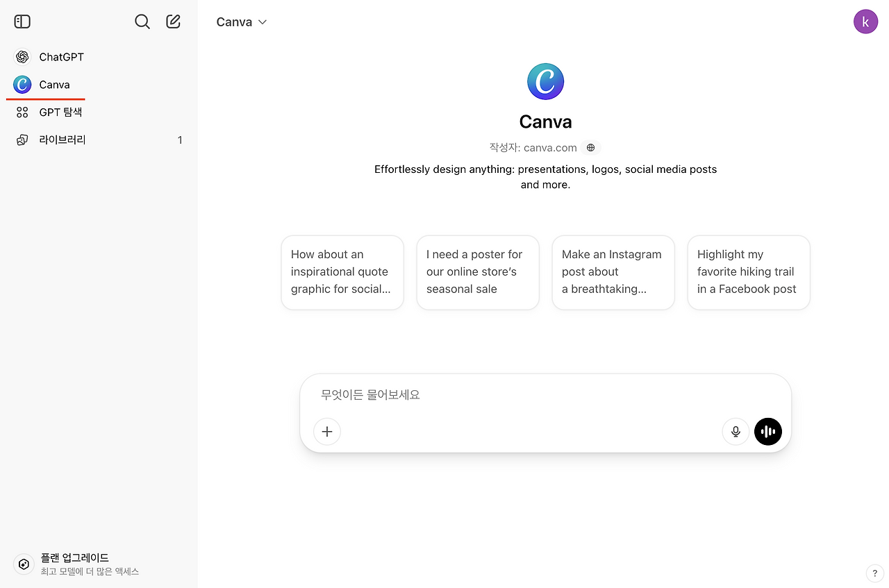The width and height of the screenshot is (889, 588).
Task: Choose the seasonal sale poster suggestion
Action: 477,272
